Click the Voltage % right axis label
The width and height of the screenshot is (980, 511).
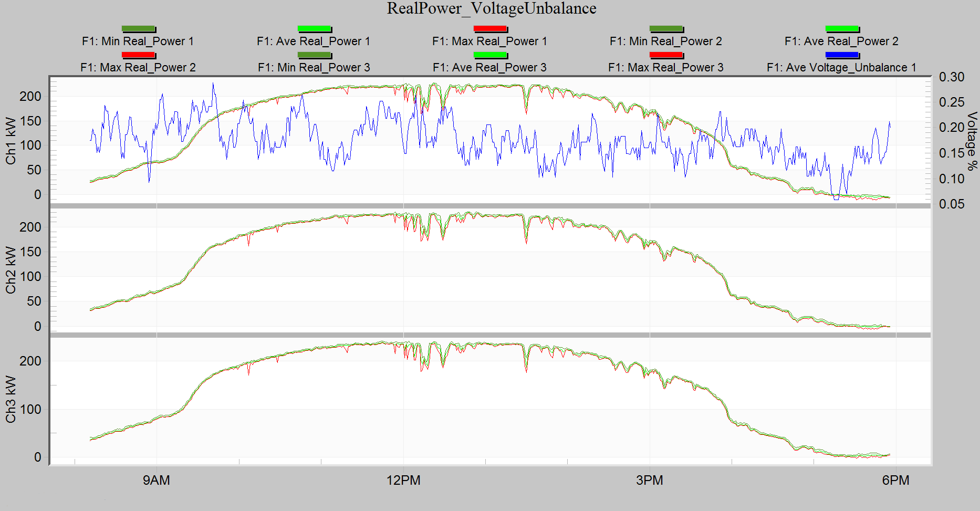point(972,141)
